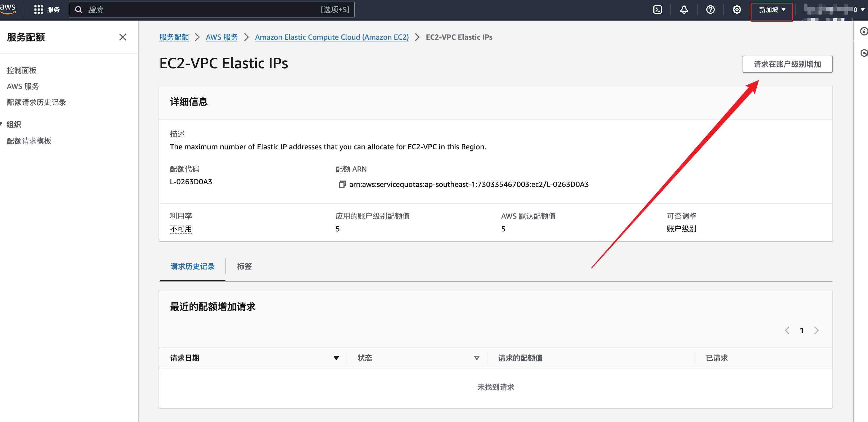The height and width of the screenshot is (422, 868).
Task: Follow the AWS 服务 breadcrumb link
Action: (222, 37)
